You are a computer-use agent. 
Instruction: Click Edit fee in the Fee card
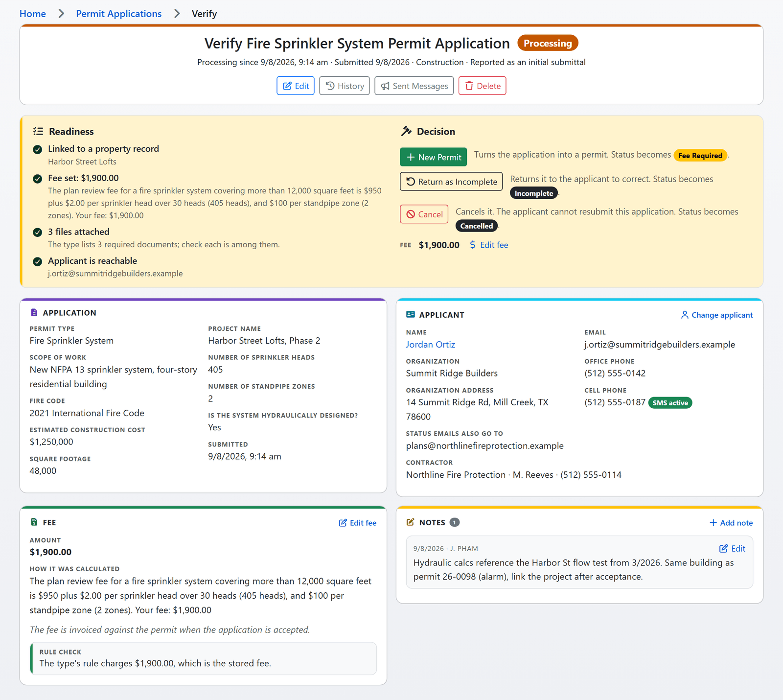pyautogui.click(x=358, y=523)
